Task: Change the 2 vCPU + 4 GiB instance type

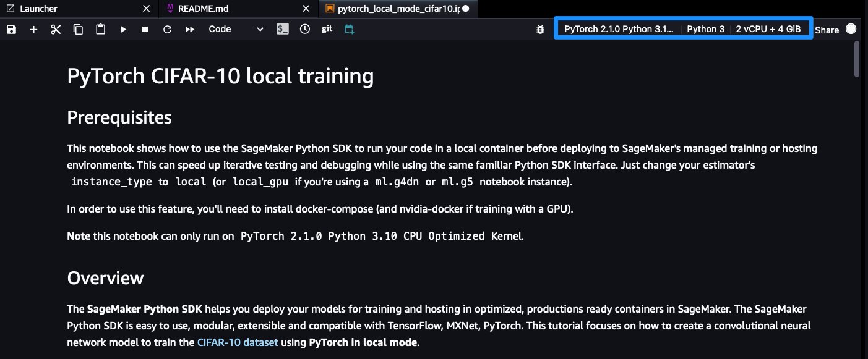Action: pyautogui.click(x=768, y=29)
